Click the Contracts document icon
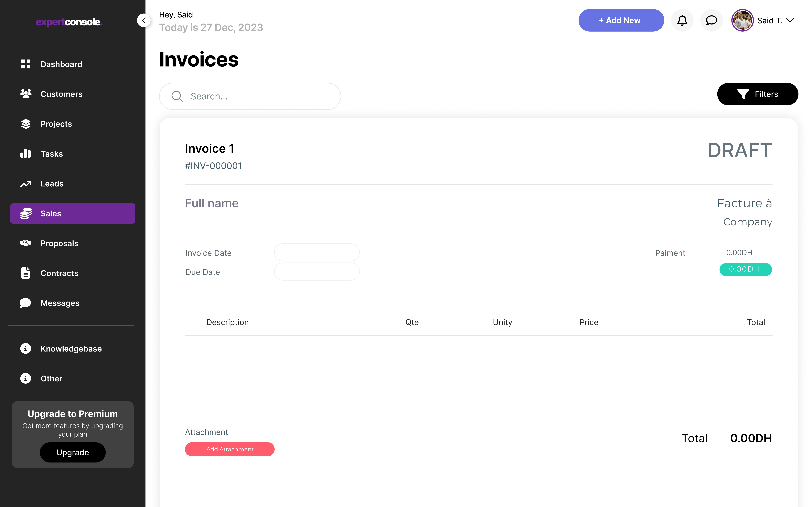The width and height of the screenshot is (812, 507). [26, 273]
